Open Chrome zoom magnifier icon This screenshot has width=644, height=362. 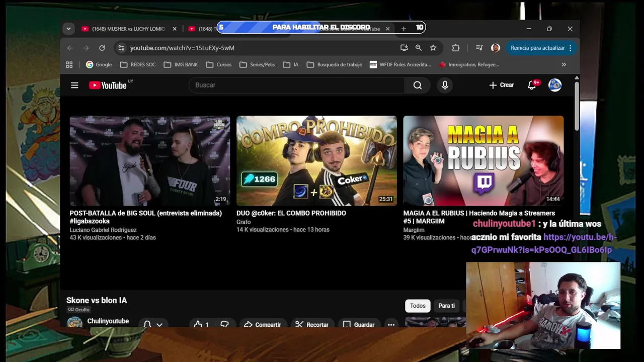[418, 48]
